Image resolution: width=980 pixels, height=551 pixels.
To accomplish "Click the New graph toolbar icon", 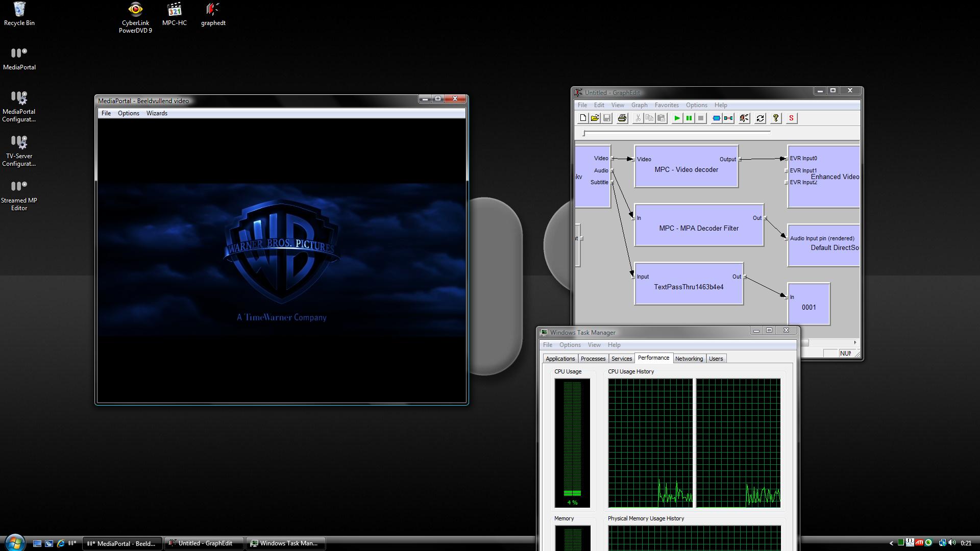I will (583, 118).
